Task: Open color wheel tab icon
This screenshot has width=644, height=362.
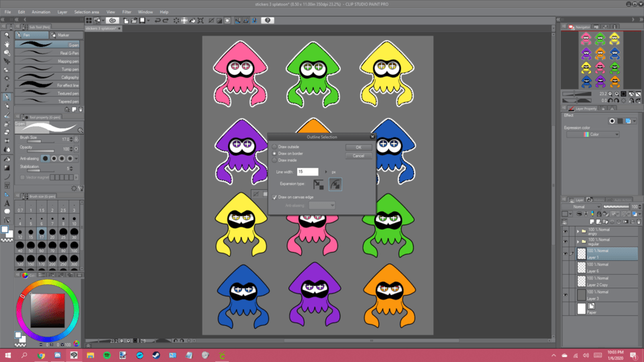Action: [x=25, y=276]
